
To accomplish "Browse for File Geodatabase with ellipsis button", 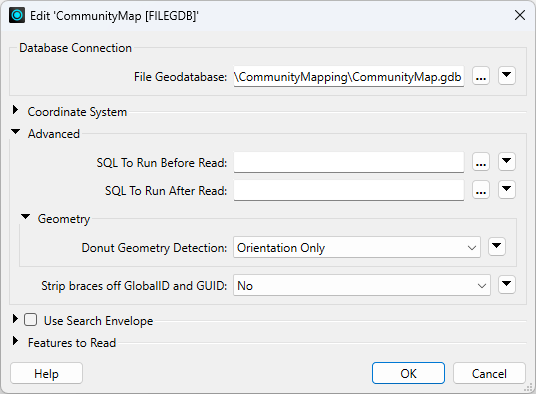I will click(481, 76).
